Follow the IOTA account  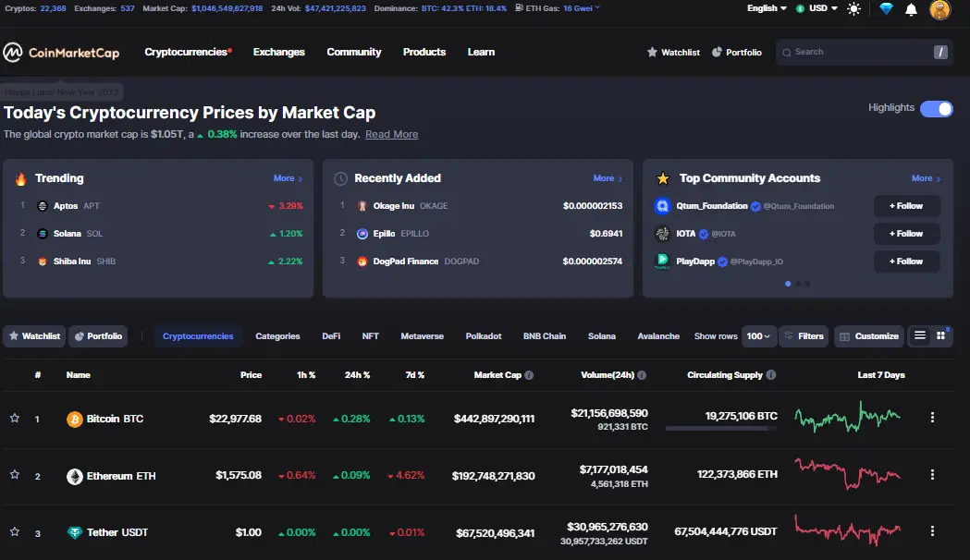coord(906,234)
